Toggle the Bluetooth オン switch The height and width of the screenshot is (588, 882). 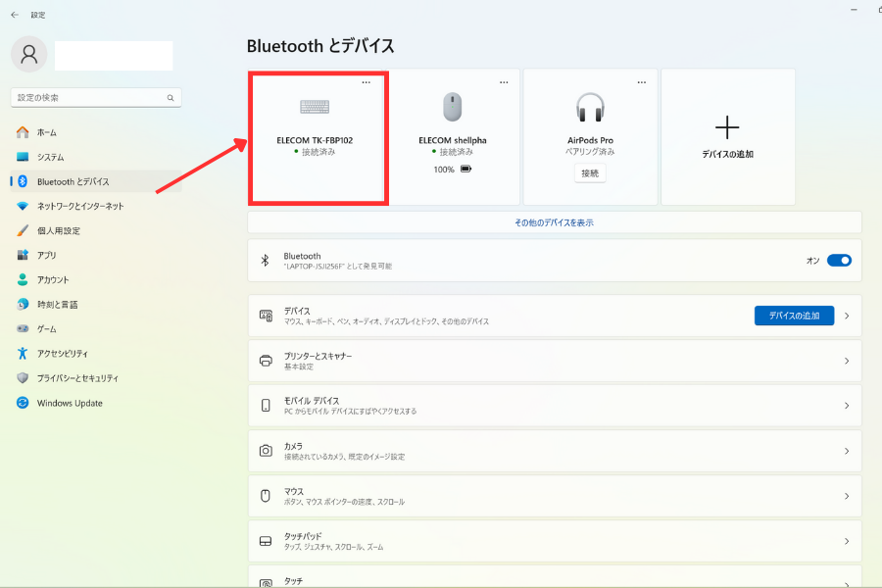(x=839, y=261)
